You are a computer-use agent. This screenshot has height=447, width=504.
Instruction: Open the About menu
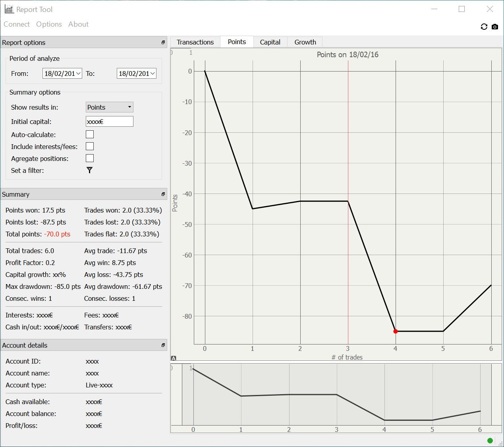(x=78, y=24)
